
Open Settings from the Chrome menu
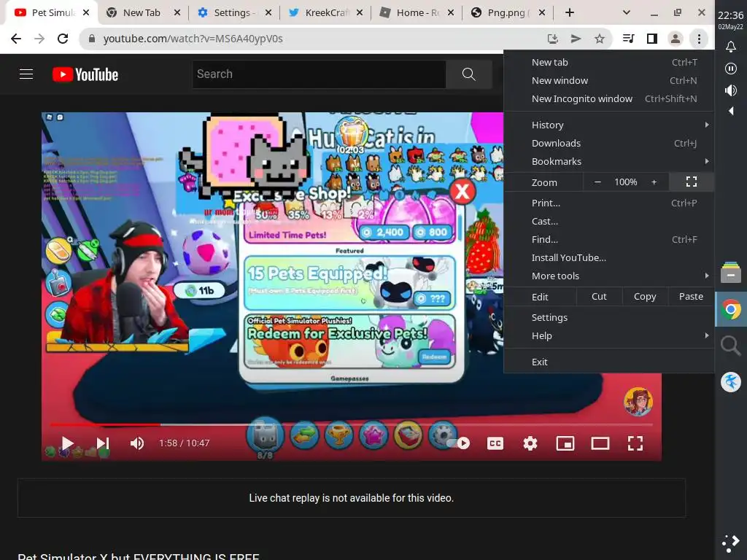click(609, 318)
